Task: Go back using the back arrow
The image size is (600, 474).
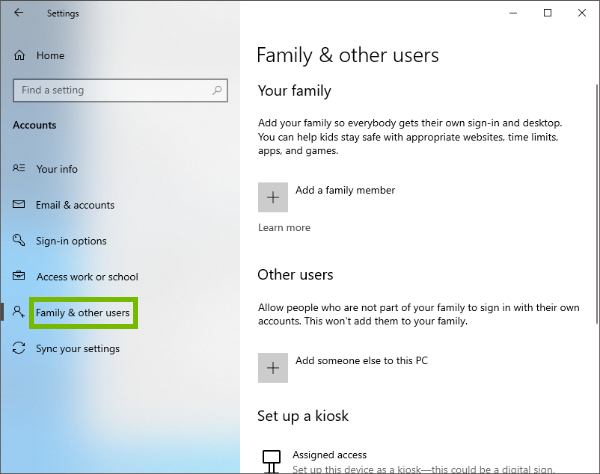Action: tap(18, 13)
